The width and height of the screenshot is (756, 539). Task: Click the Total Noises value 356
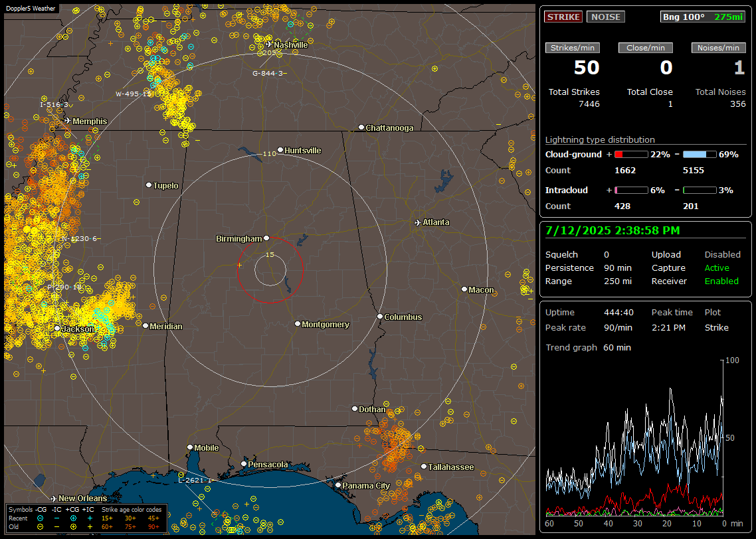tap(737, 104)
